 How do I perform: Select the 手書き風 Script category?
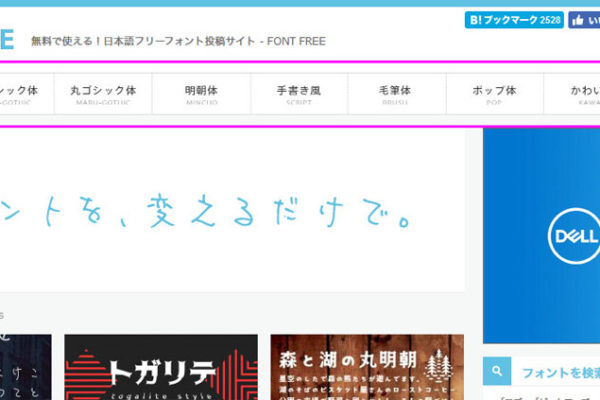(299, 94)
